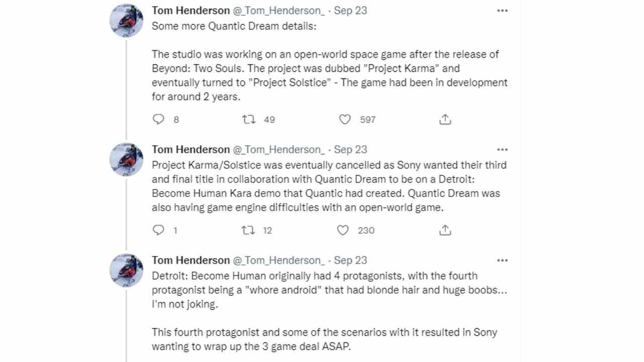Image resolution: width=644 pixels, height=362 pixels.
Task: Open more options on second tweet
Action: 502,149
